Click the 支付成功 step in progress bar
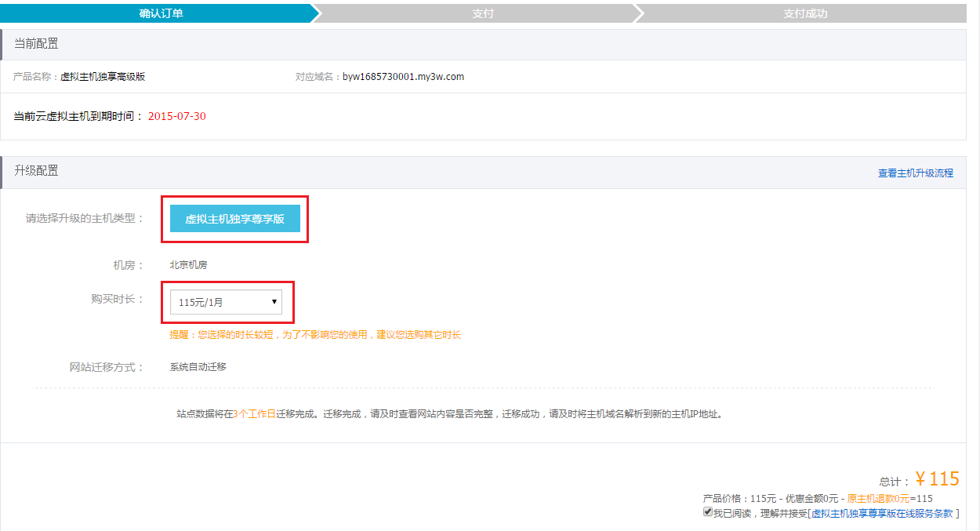The width and height of the screenshot is (980, 531). coord(805,13)
